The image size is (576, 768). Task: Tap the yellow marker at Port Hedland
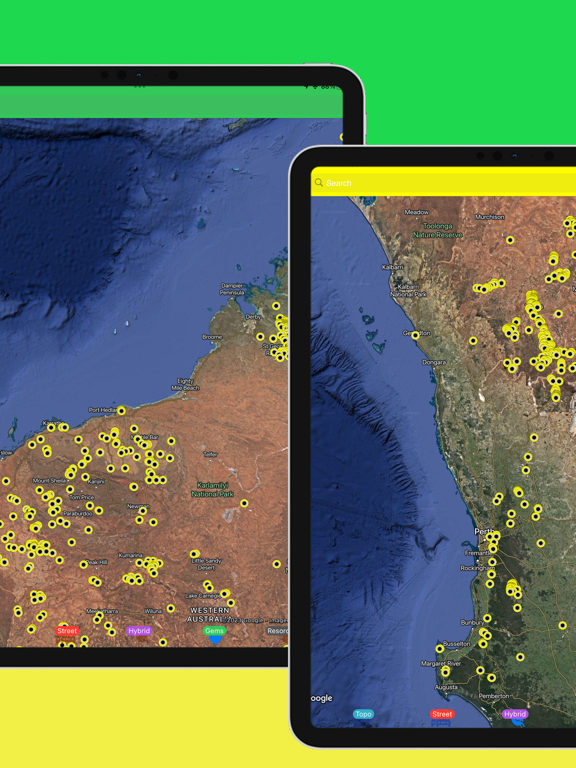[121, 410]
